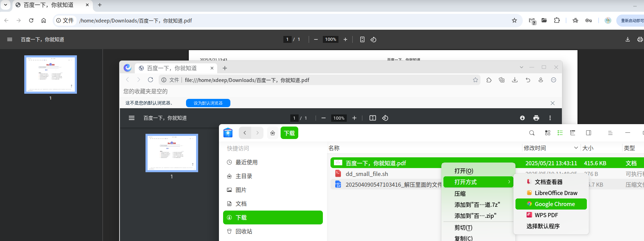This screenshot has width=644, height=241.
Task: Click the file manager's back arrow button
Action: pyautogui.click(x=245, y=133)
